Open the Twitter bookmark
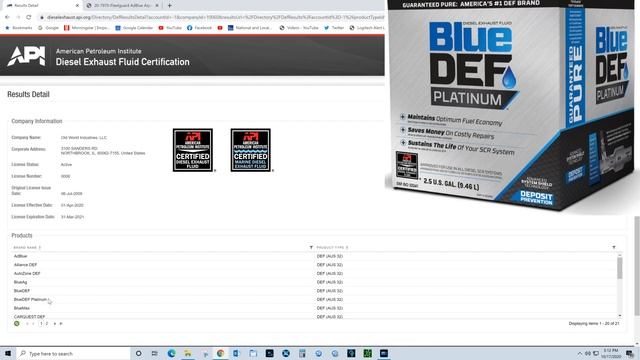The height and width of the screenshot is (360, 640). point(334,28)
